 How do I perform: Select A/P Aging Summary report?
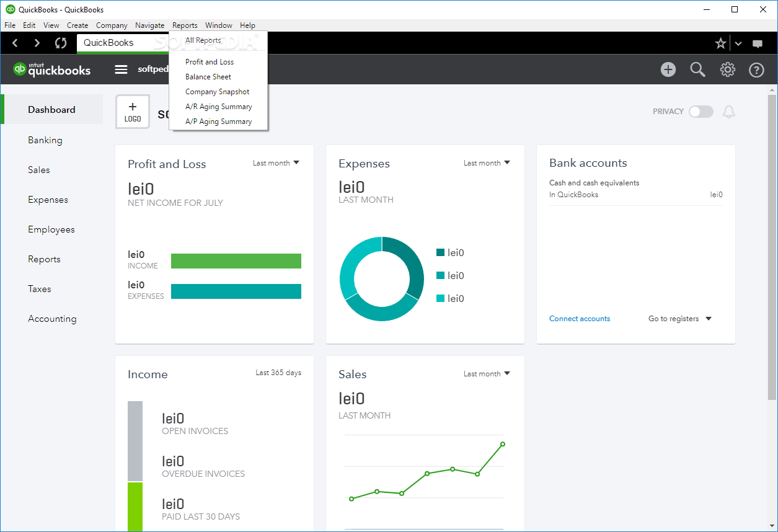pos(218,122)
